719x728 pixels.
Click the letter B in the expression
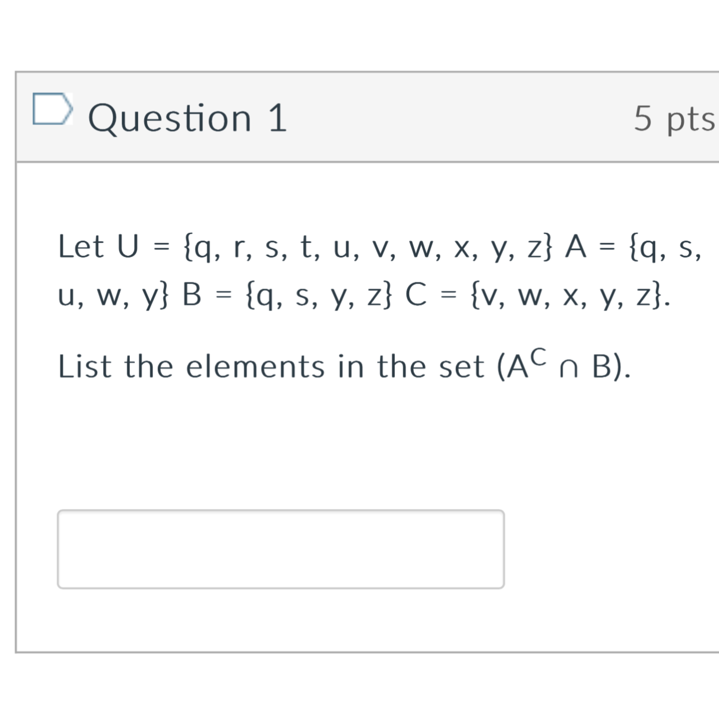click(x=602, y=367)
